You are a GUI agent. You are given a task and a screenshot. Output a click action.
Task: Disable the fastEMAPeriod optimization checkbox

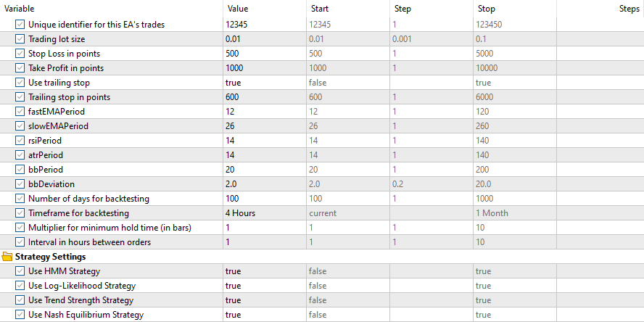20,112
